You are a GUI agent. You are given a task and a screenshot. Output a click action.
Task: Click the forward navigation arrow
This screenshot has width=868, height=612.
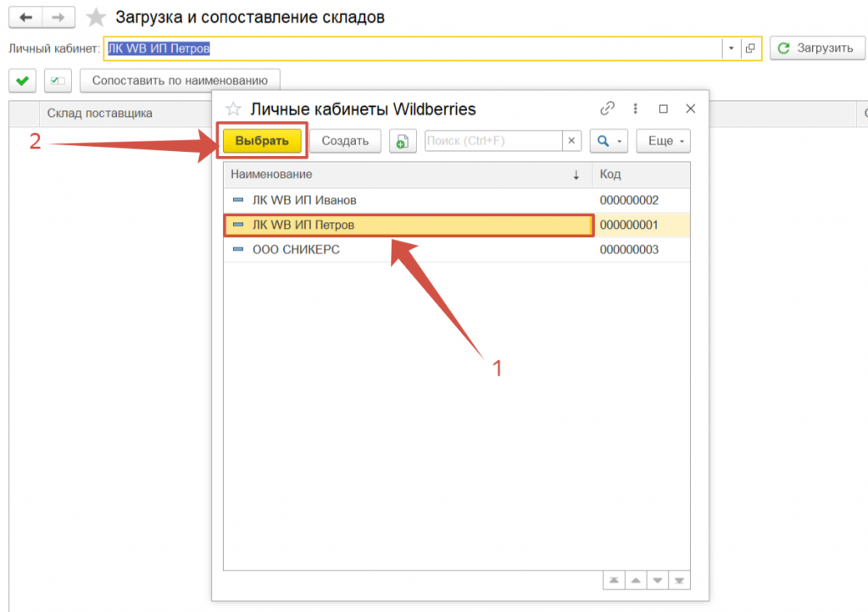(58, 17)
